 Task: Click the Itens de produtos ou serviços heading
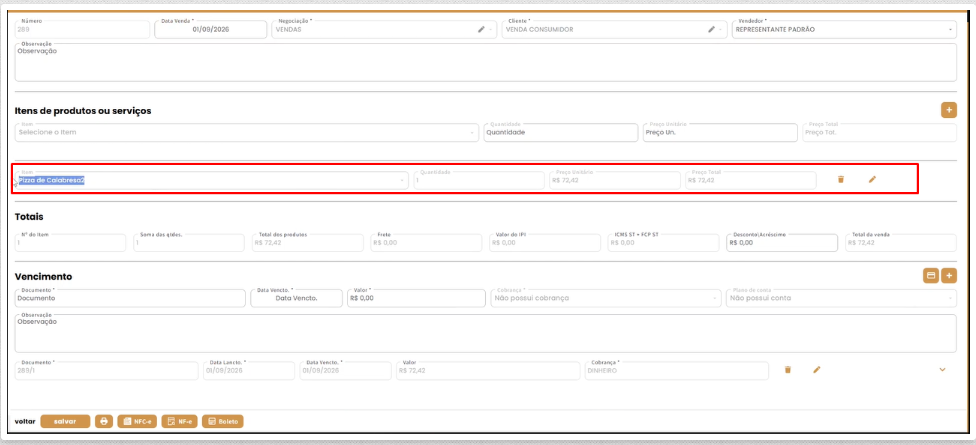tap(83, 111)
